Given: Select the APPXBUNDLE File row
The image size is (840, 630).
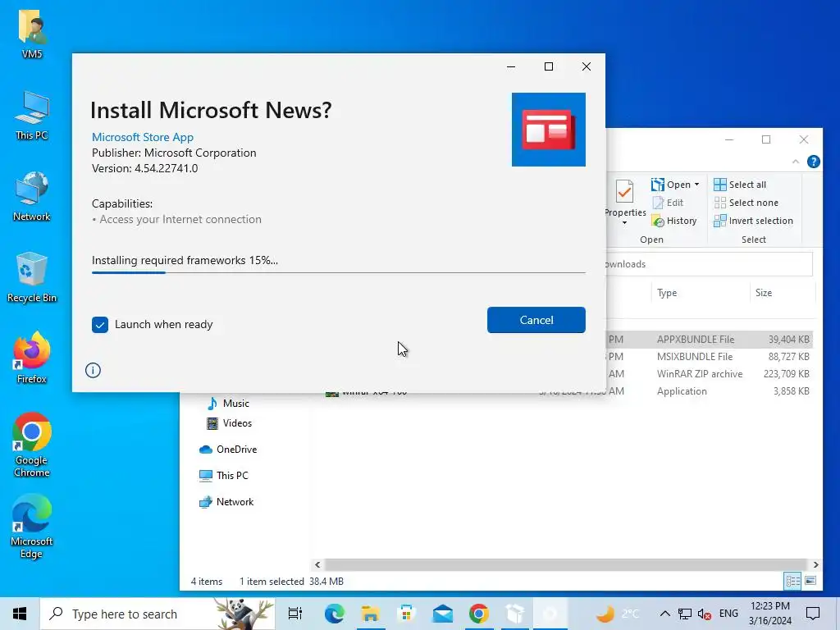Looking at the screenshot, I should click(710, 339).
